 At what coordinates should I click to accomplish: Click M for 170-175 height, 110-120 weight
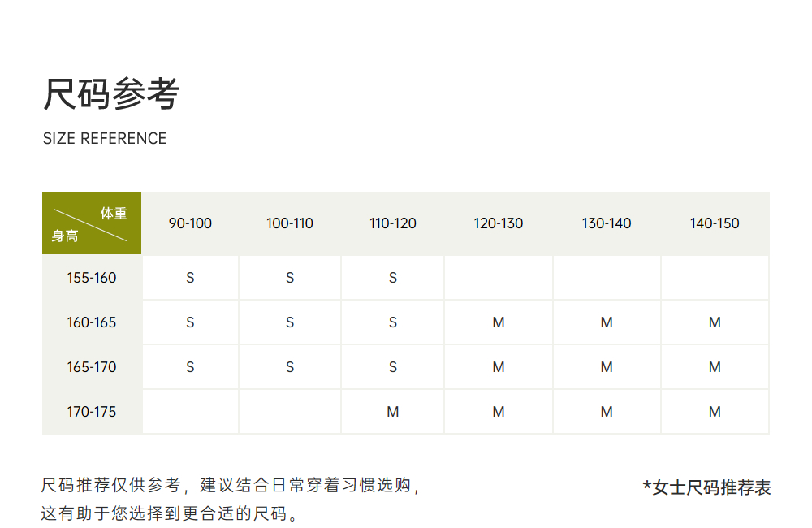pyautogui.click(x=392, y=411)
